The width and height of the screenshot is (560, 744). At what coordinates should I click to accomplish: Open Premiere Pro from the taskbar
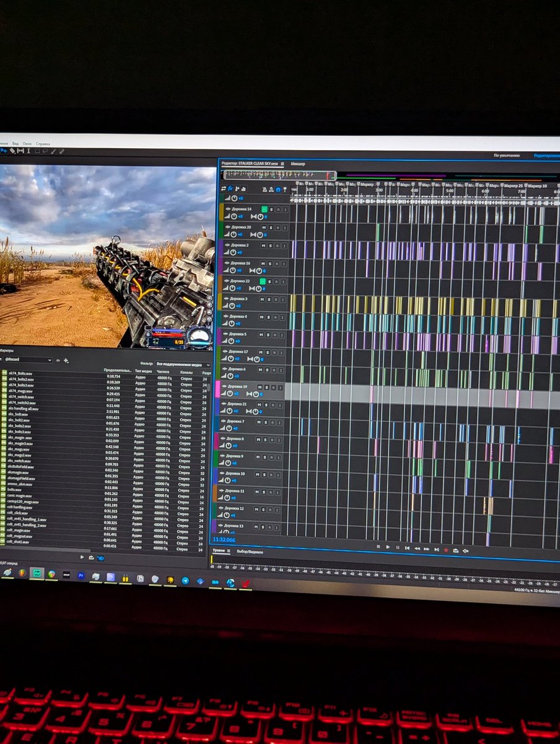pyautogui.click(x=81, y=575)
